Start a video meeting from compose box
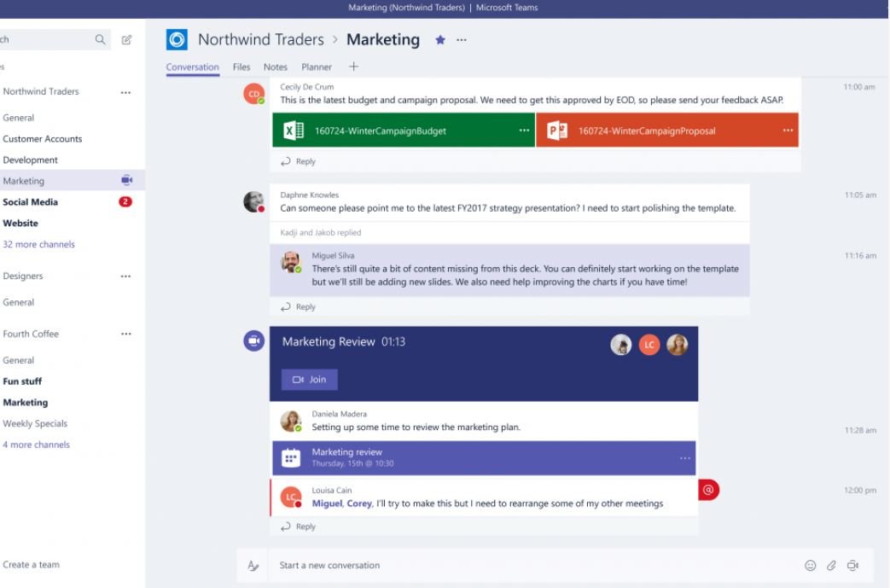This screenshot has height=588, width=890. [x=852, y=565]
